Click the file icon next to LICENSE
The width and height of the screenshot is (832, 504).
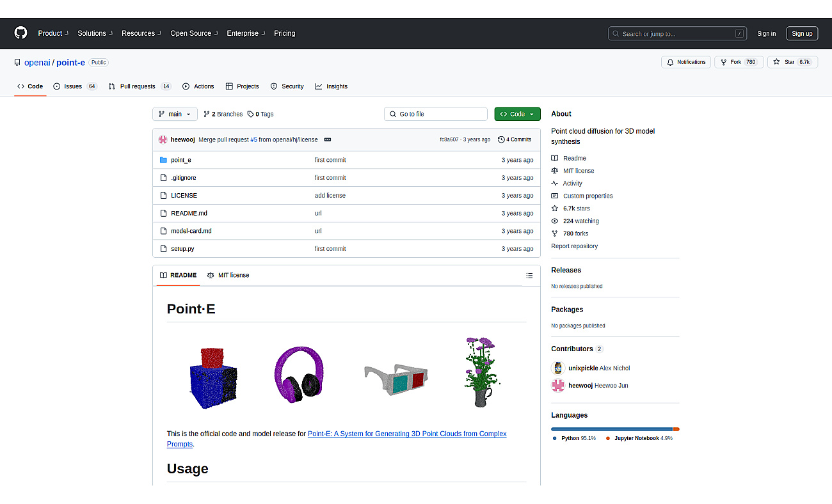163,195
